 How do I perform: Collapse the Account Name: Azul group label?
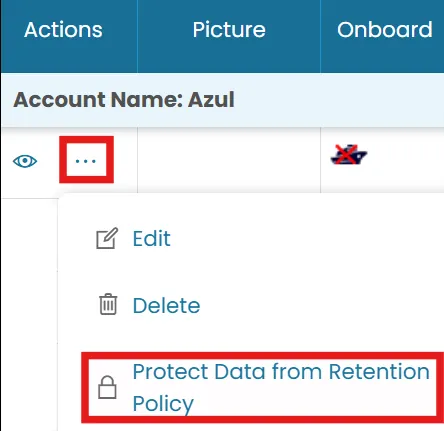click(124, 99)
